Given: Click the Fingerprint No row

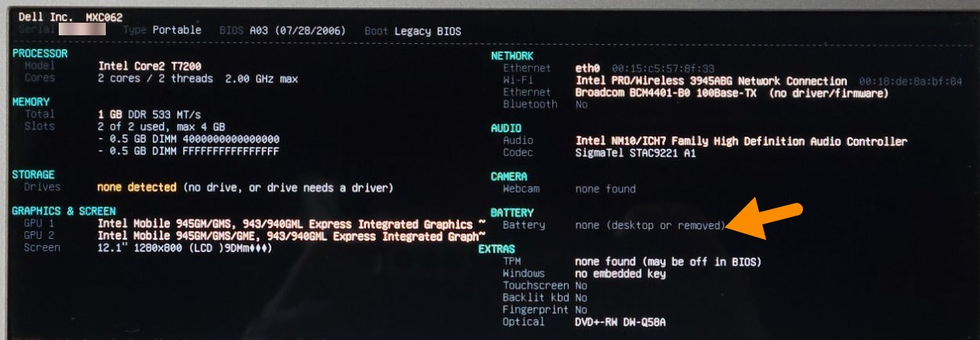Looking at the screenshot, I should 545,309.
